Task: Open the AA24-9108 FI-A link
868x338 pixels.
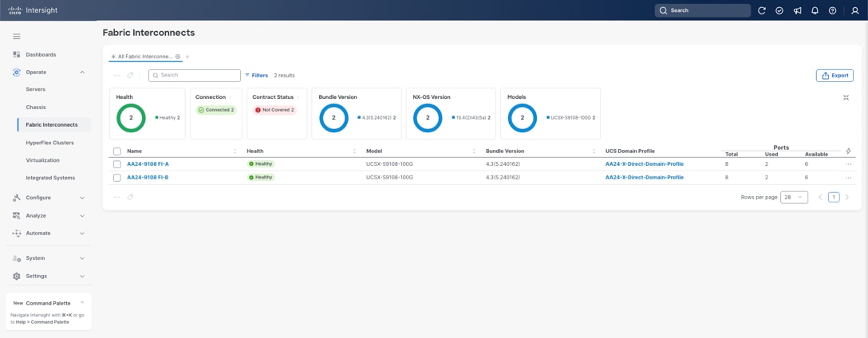Action: click(x=148, y=164)
